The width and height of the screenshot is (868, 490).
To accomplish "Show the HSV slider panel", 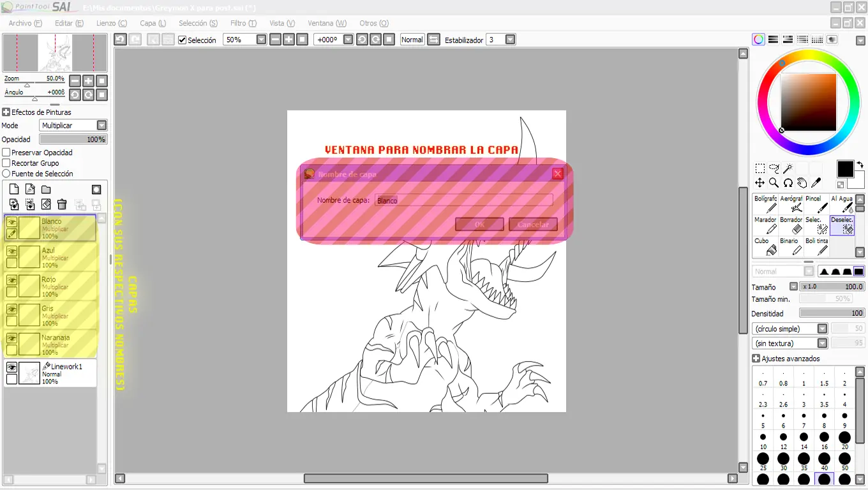I will coord(788,40).
